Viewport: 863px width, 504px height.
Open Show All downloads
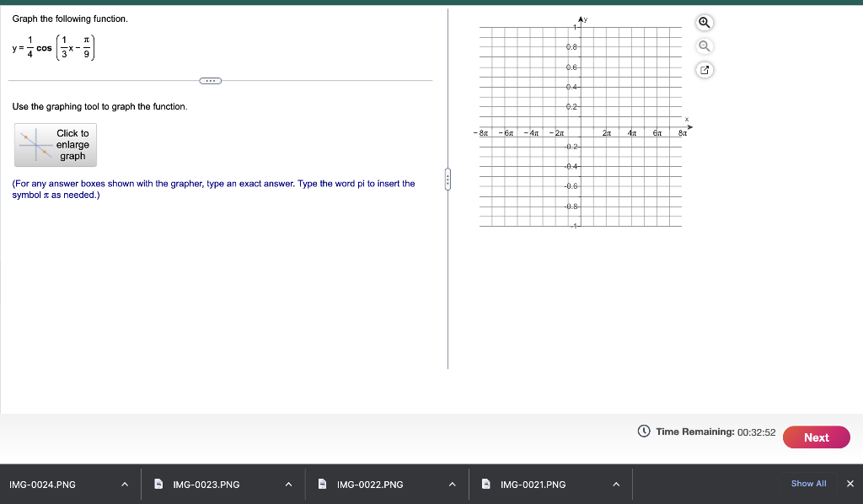click(x=808, y=484)
